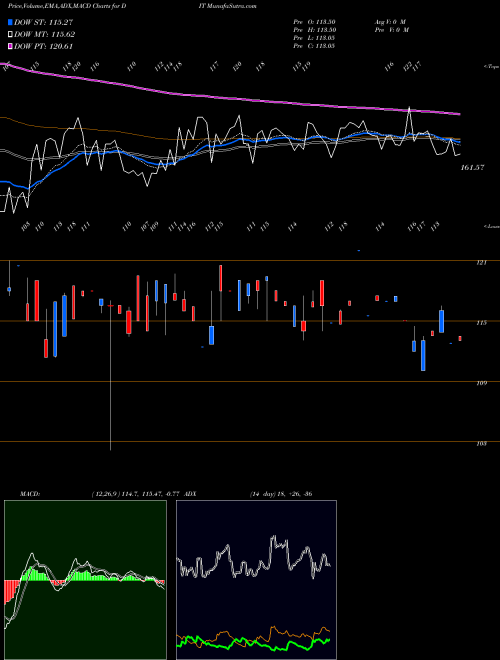Click the 'Pre O: 113.50' value
Viewport: 500px width, 660px height.
314,22
